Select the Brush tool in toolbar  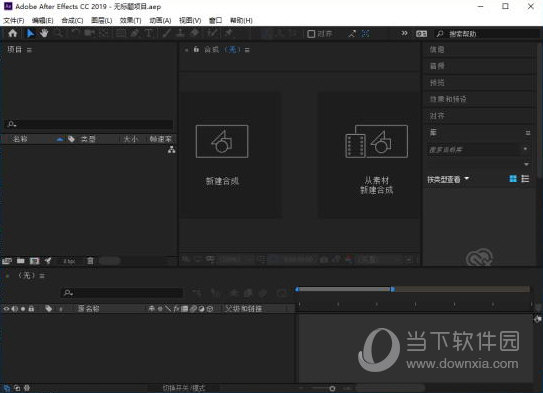(167, 34)
